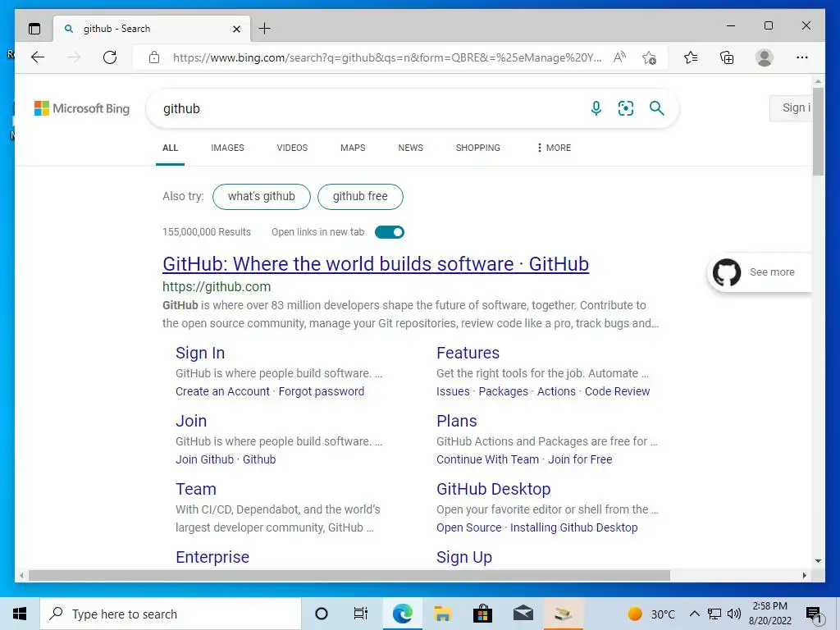Click the Join for Free link
Viewport: 840px width, 630px height.
(x=580, y=459)
